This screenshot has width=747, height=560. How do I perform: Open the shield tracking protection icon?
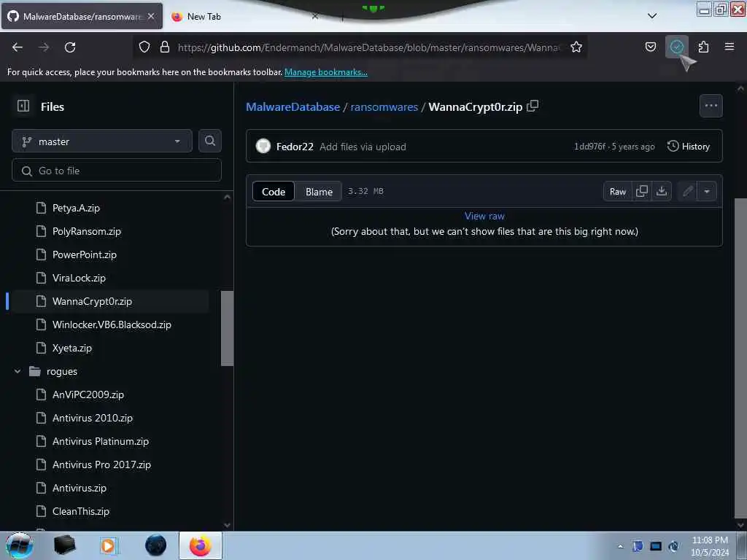[x=144, y=47]
